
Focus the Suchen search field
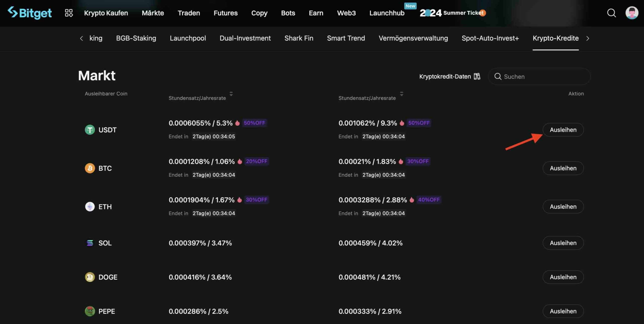click(539, 76)
